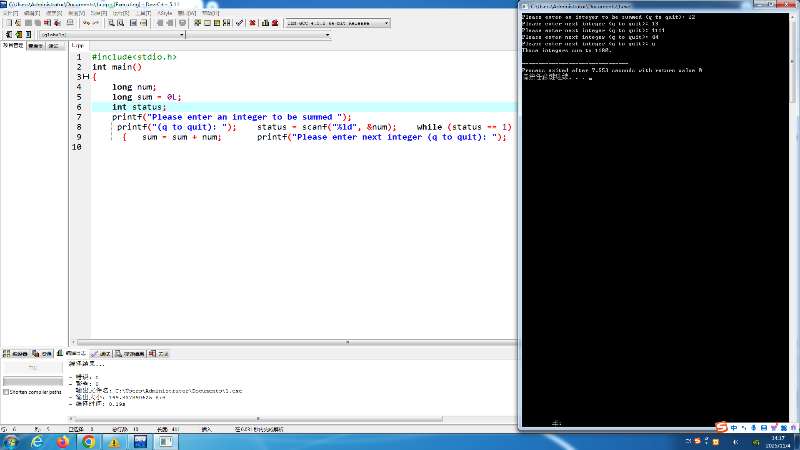800x450 pixels.
Task: Open the Search menu
Action: pyautogui.click(x=54, y=13)
